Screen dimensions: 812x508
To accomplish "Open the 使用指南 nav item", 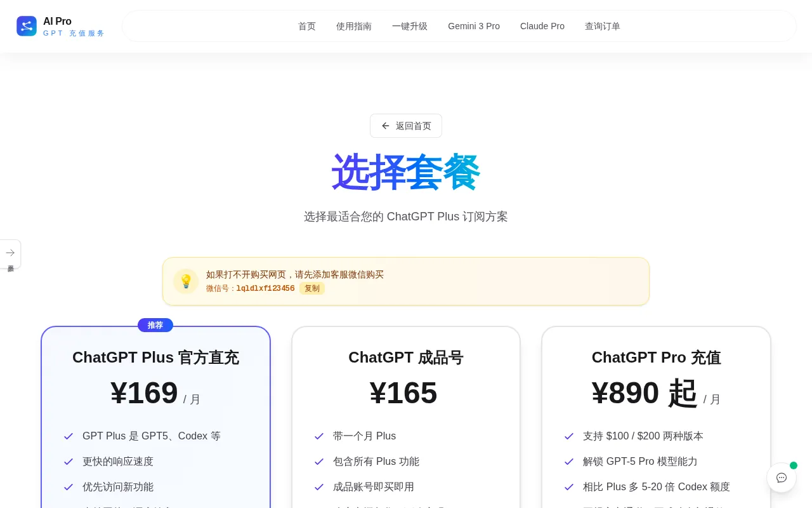I will [x=354, y=26].
